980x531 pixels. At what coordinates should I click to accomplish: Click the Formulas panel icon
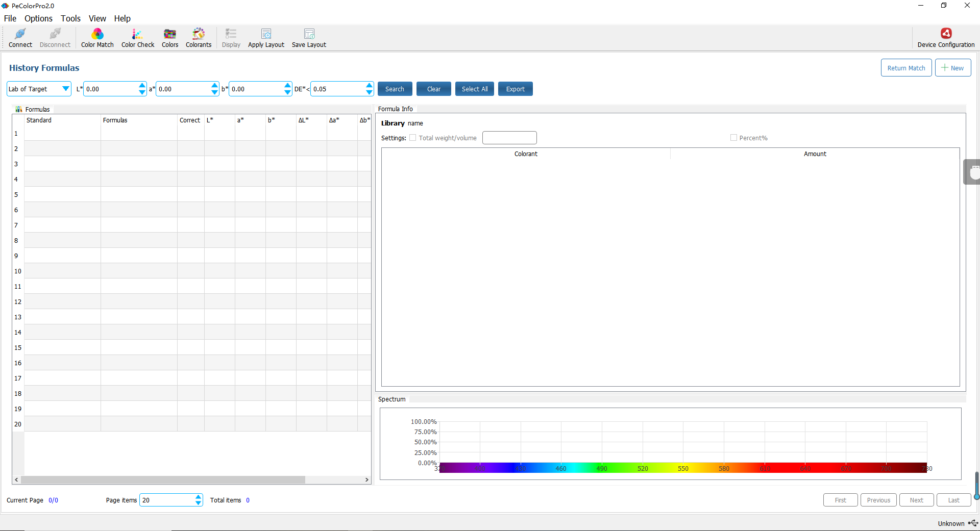(x=19, y=109)
